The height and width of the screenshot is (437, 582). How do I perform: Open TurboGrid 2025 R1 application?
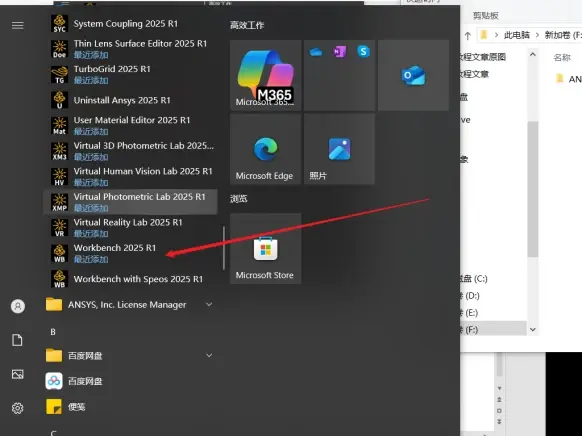[130, 74]
